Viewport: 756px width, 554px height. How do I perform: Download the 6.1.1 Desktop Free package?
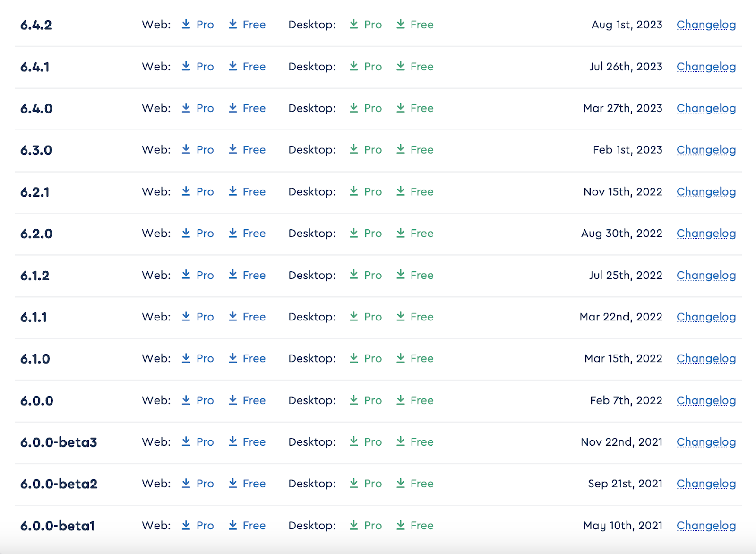click(414, 317)
